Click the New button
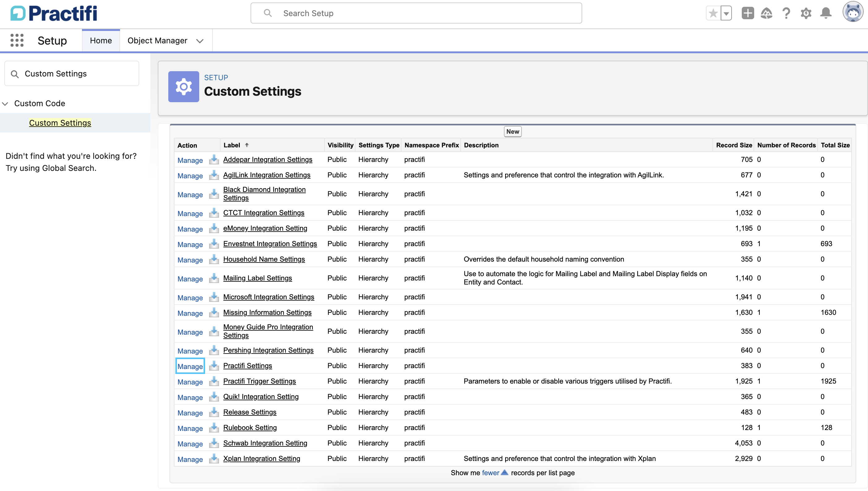The height and width of the screenshot is (491, 868). pyautogui.click(x=513, y=132)
